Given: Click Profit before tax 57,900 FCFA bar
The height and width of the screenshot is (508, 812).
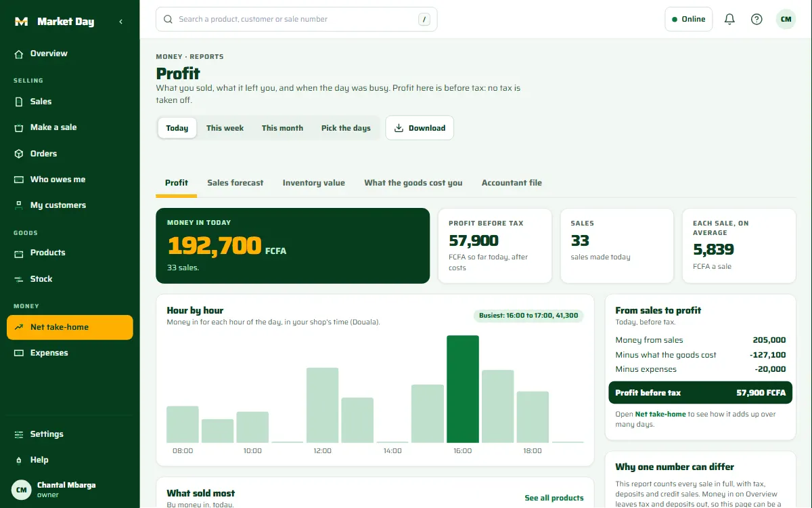Looking at the screenshot, I should 700,393.
